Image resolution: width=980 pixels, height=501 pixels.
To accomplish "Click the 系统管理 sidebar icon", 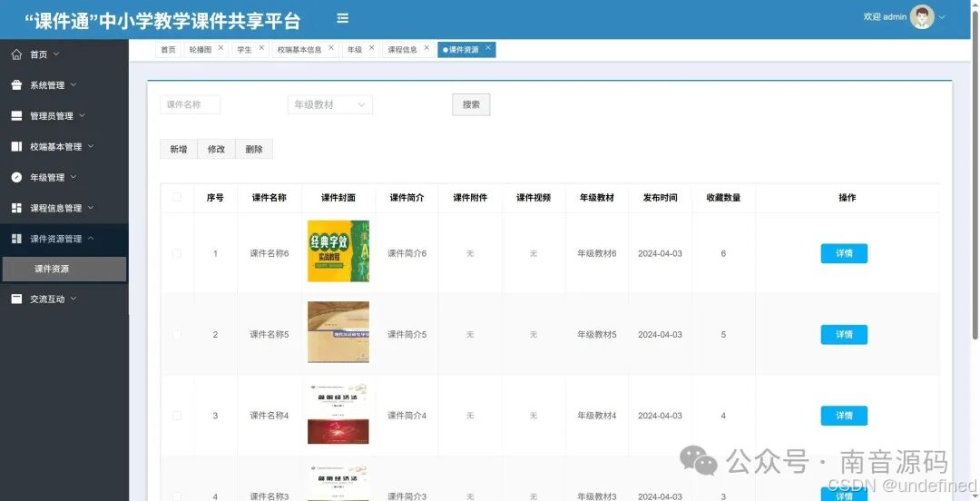I will pos(17,85).
